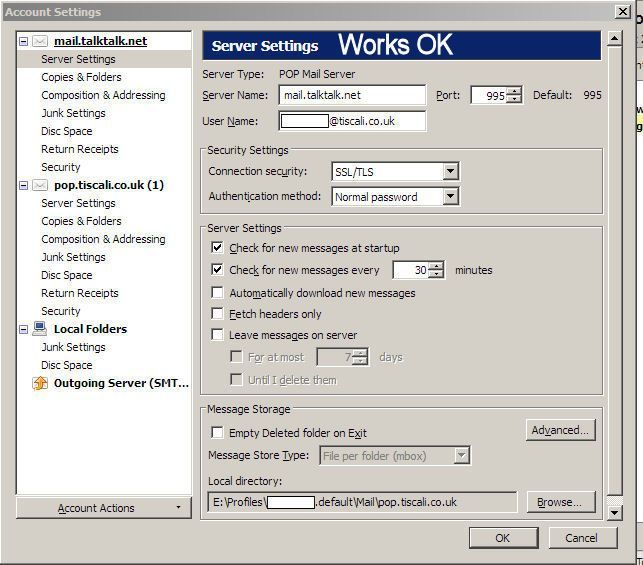Open Return Receipts under pop.tiscali.co.uk
Screen dimensions: 643x565
pos(80,294)
